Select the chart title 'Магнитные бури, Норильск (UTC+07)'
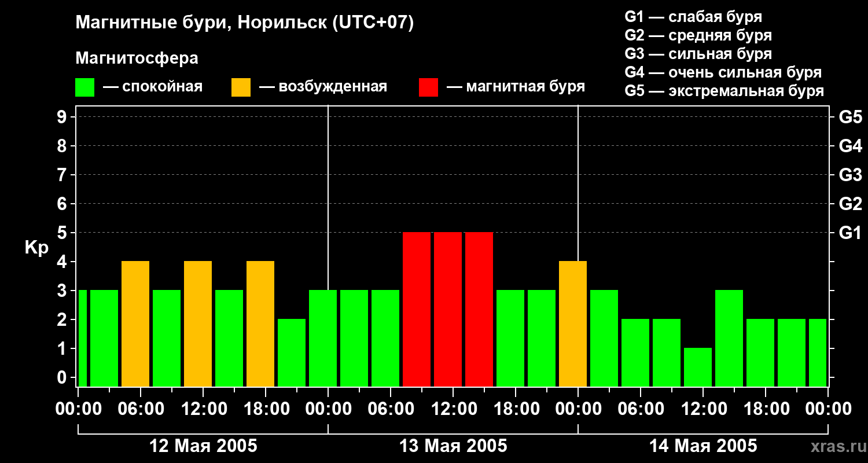The width and height of the screenshot is (868, 463). click(x=245, y=23)
